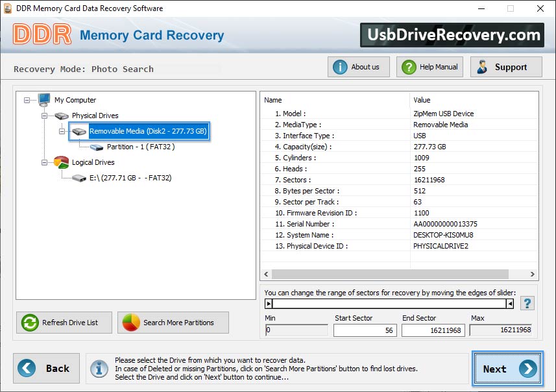Click serial number 'AA00000000013375'
The height and width of the screenshot is (392, 556).
coord(445,224)
